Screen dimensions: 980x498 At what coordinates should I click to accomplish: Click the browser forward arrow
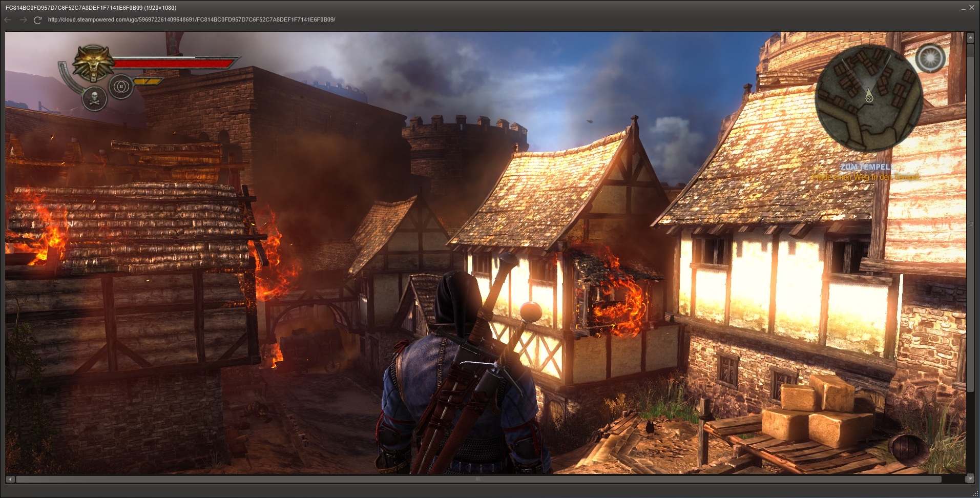tap(23, 20)
